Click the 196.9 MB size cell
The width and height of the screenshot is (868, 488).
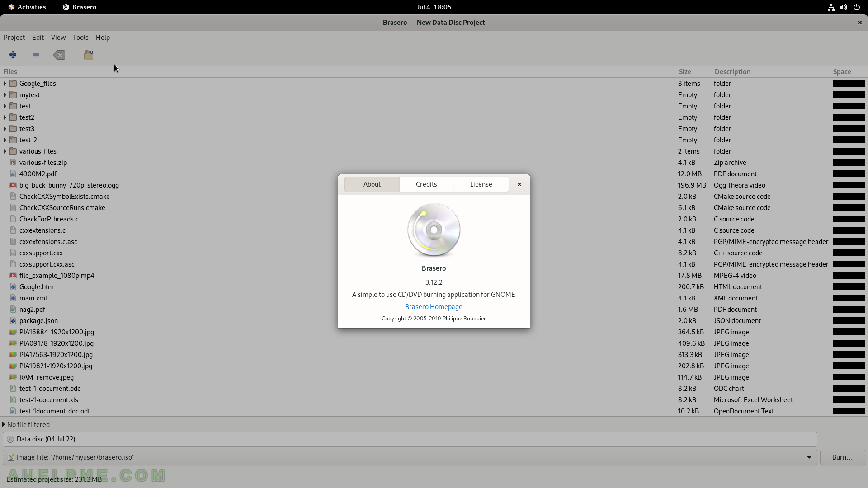pyautogui.click(x=692, y=185)
